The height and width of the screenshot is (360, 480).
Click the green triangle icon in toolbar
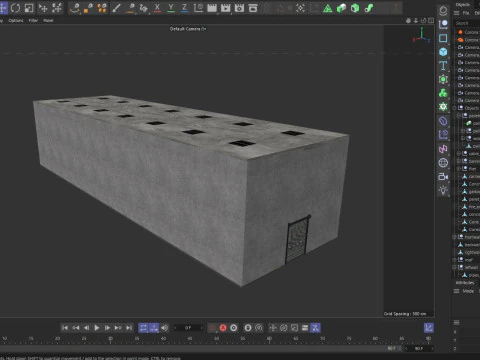pyautogui.click(x=328, y=8)
